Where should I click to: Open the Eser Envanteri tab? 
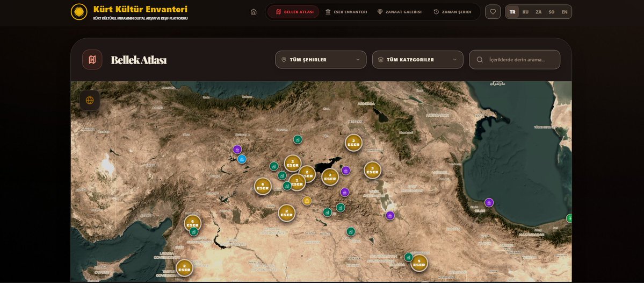point(346,12)
